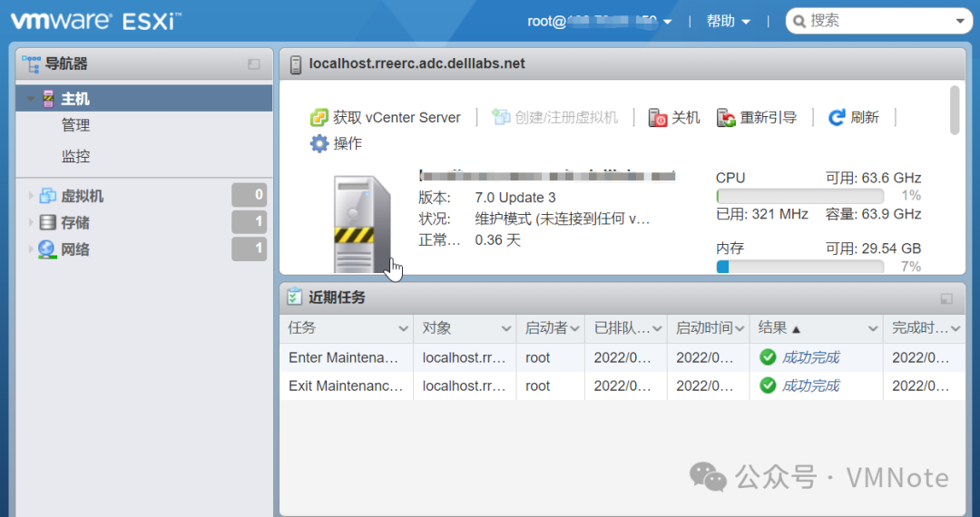This screenshot has height=517, width=980.
Task: Open the 操作 actions button
Action: (x=337, y=143)
